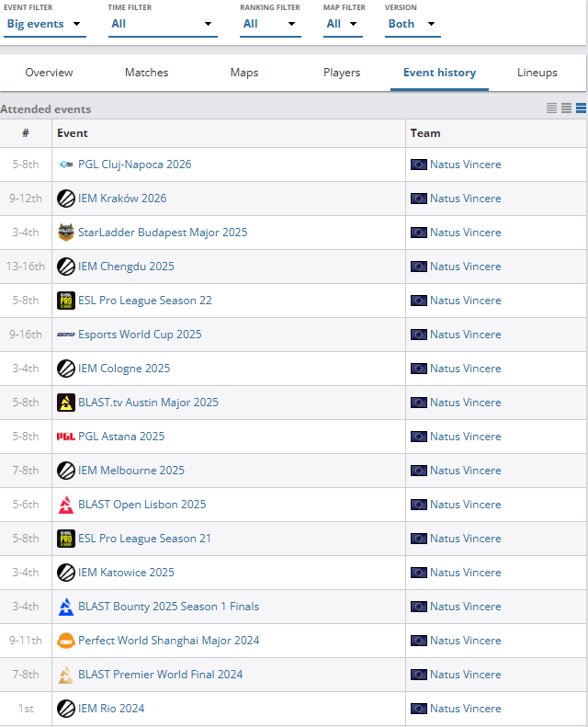The width and height of the screenshot is (588, 727).
Task: Click the IEM Cologne 2025 event logo
Action: click(x=66, y=369)
